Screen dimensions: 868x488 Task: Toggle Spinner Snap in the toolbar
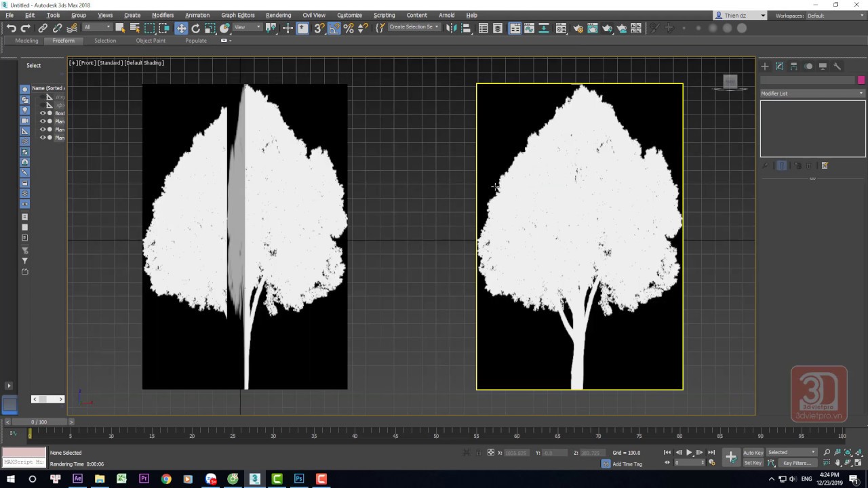(x=363, y=28)
